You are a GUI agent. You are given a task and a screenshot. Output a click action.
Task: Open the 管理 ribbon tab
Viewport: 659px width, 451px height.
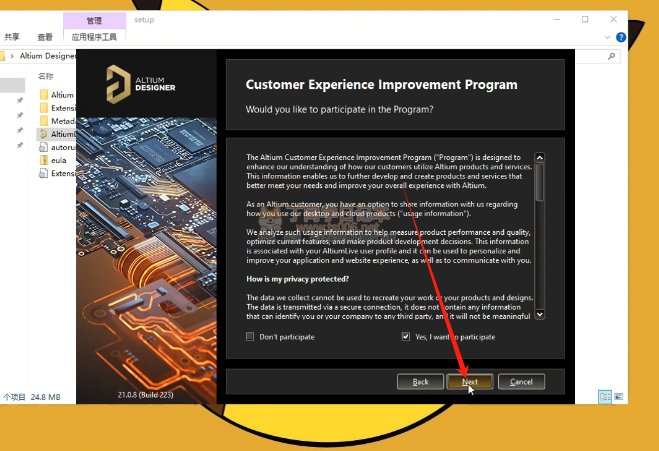94,20
